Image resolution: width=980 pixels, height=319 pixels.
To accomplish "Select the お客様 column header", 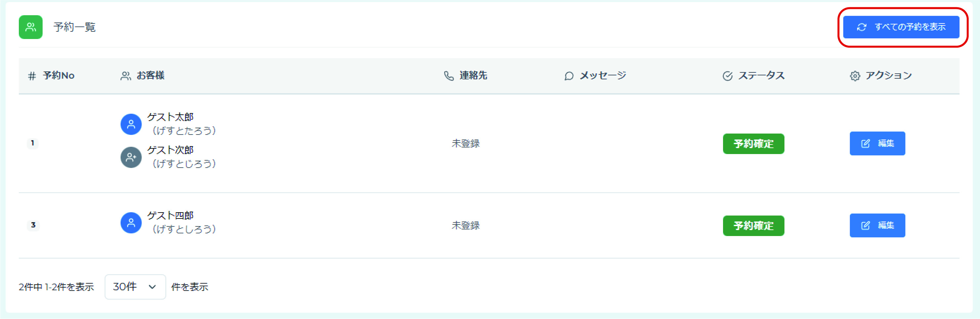I will coord(151,75).
